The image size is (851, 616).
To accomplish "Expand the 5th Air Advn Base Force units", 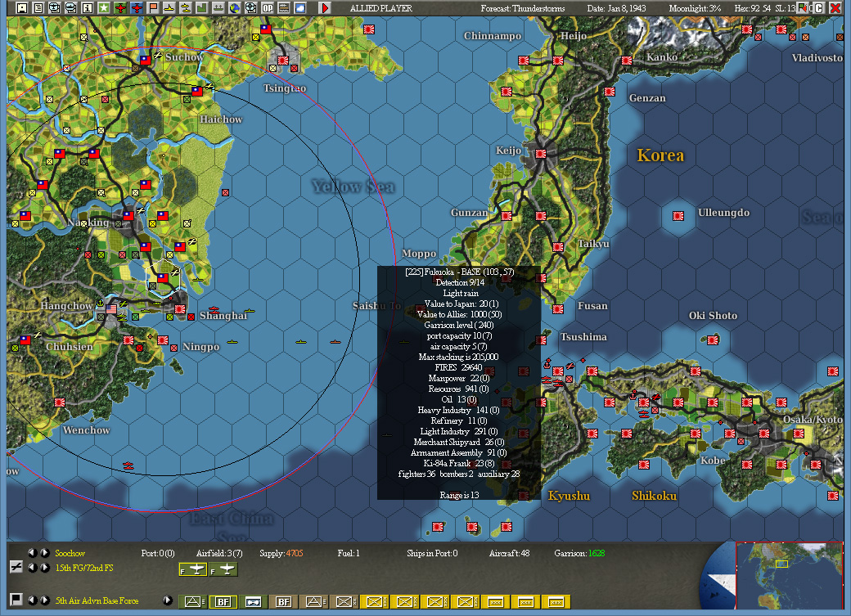I will click(166, 600).
